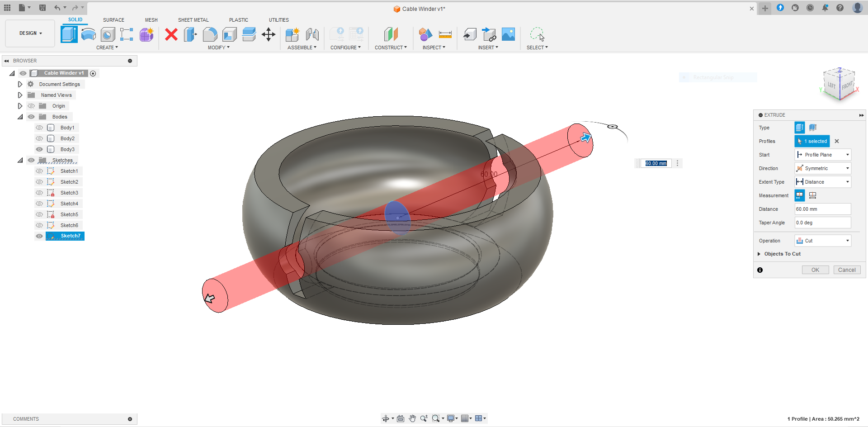The image size is (868, 427).
Task: Hide Body3 using its eye icon
Action: pyautogui.click(x=39, y=149)
